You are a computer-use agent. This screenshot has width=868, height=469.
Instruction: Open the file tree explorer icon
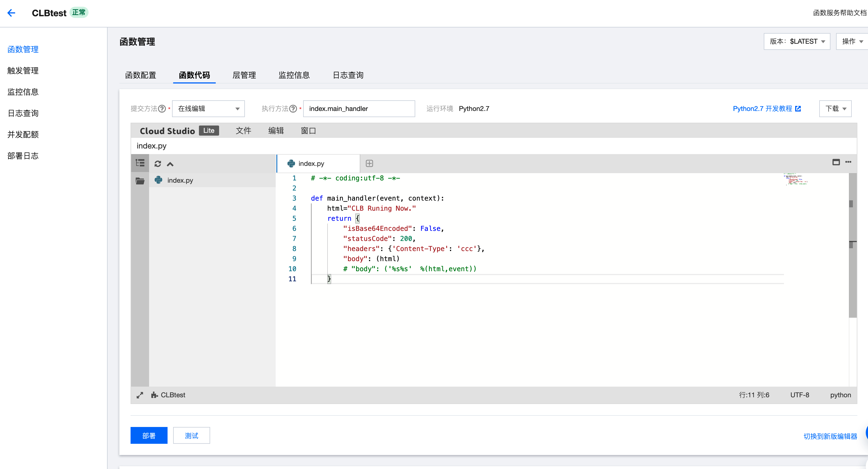pyautogui.click(x=140, y=163)
